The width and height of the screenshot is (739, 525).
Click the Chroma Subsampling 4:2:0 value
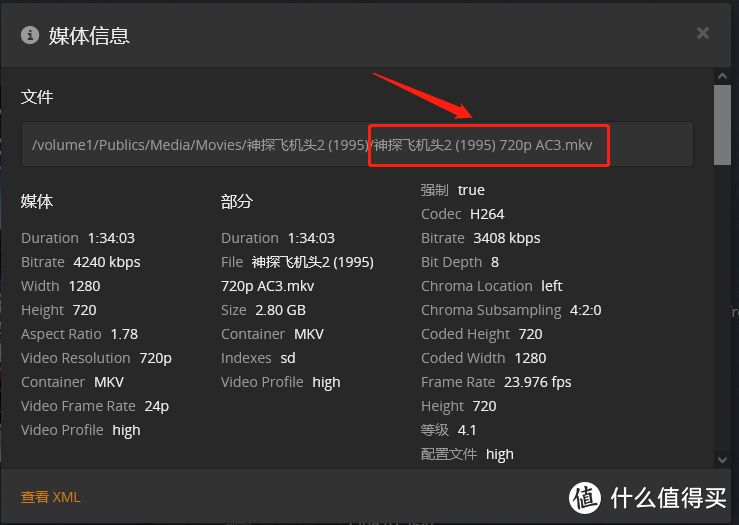pyautogui.click(x=585, y=310)
